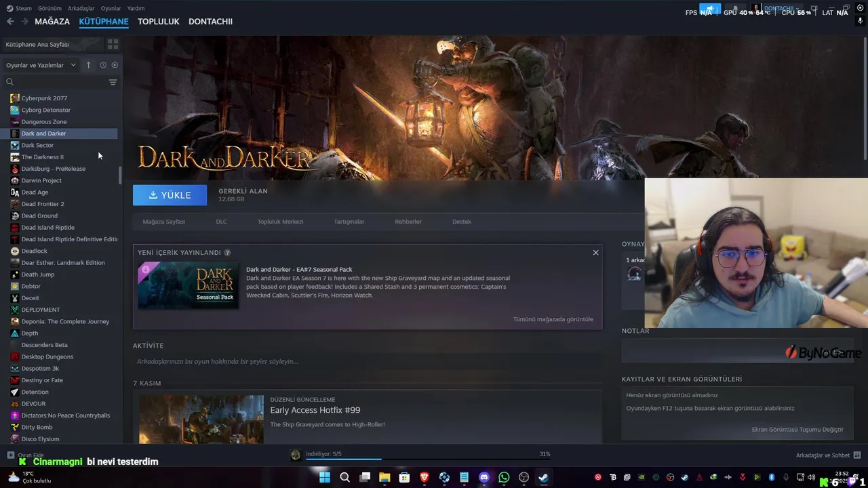Click the download progress bar
The image size is (868, 488).
(x=428, y=459)
